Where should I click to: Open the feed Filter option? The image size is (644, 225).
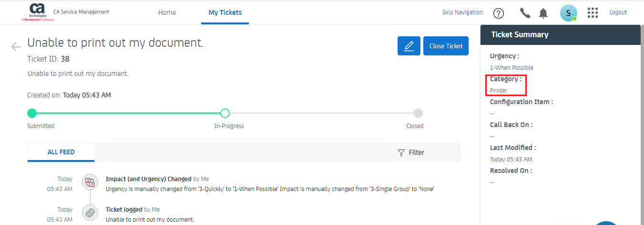point(411,152)
